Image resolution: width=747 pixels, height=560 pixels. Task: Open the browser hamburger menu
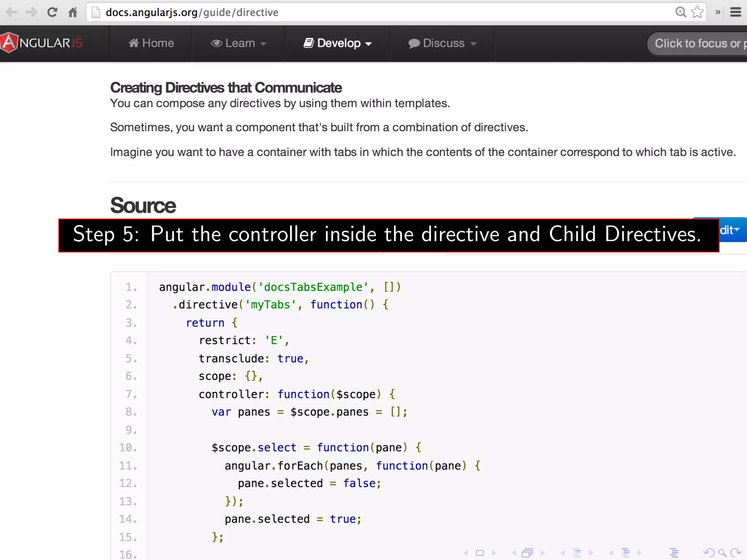(735, 12)
